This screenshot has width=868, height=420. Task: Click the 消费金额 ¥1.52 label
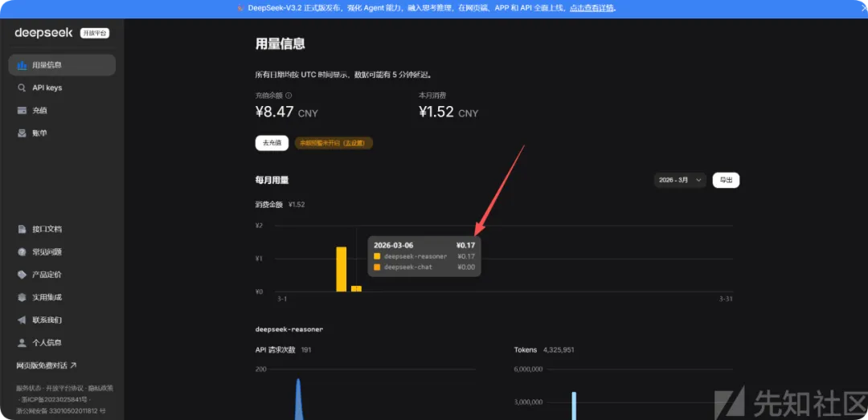coord(280,205)
